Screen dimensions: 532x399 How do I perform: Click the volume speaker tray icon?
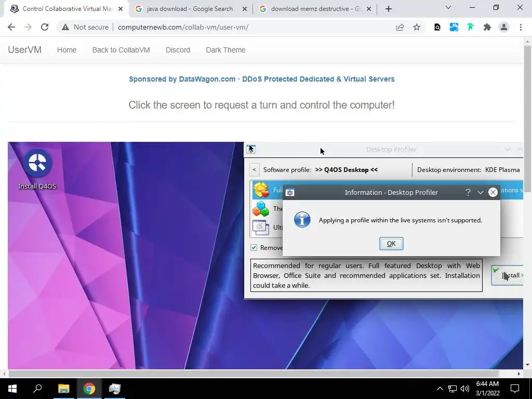pos(465,389)
